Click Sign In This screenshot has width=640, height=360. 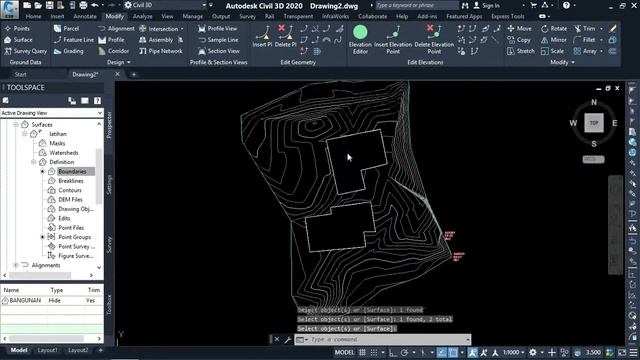(486, 5)
